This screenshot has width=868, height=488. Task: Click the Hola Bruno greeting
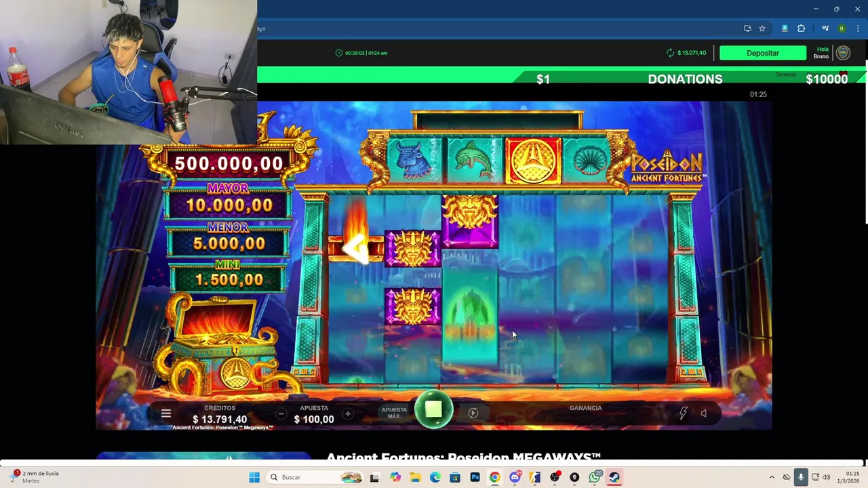[821, 53]
